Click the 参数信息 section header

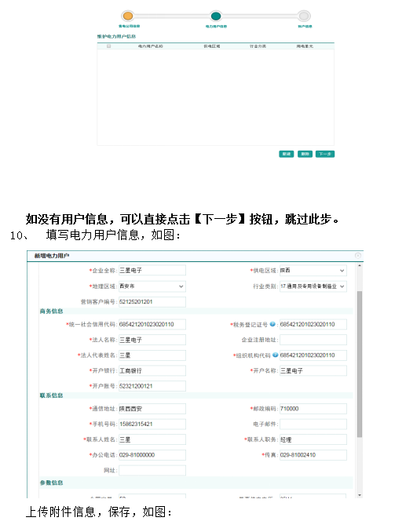tap(52, 483)
